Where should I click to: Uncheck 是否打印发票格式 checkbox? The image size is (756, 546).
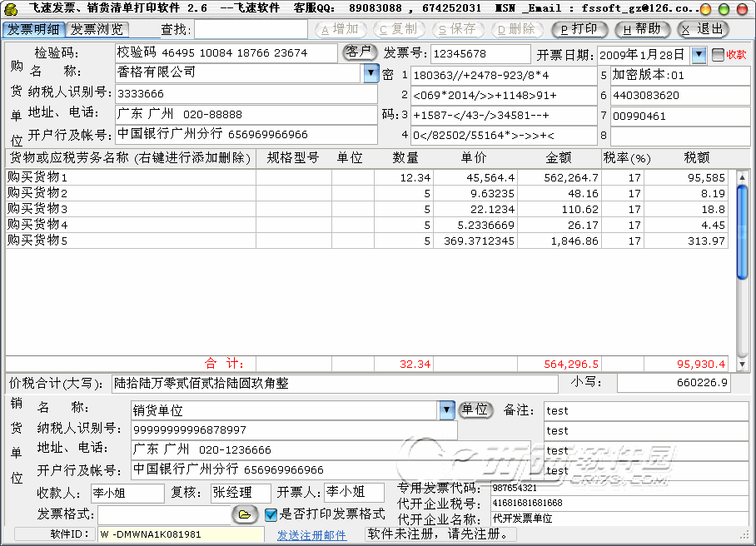271,514
